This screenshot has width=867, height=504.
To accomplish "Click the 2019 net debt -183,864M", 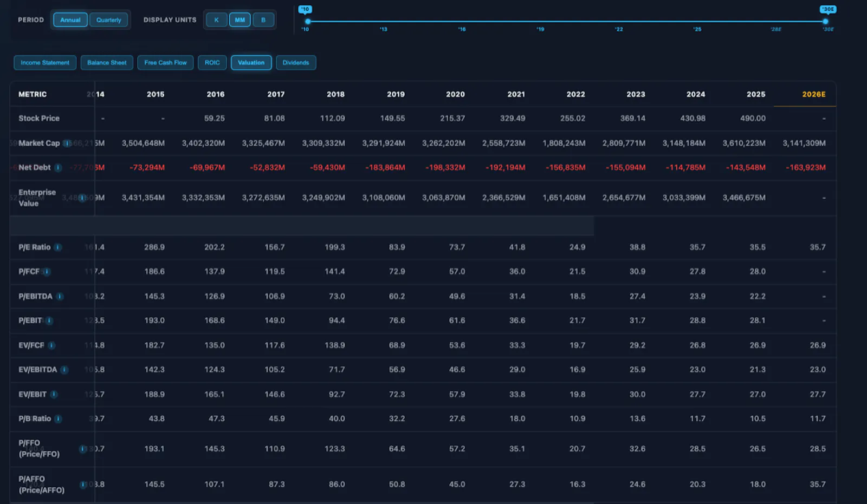I will coord(385,168).
